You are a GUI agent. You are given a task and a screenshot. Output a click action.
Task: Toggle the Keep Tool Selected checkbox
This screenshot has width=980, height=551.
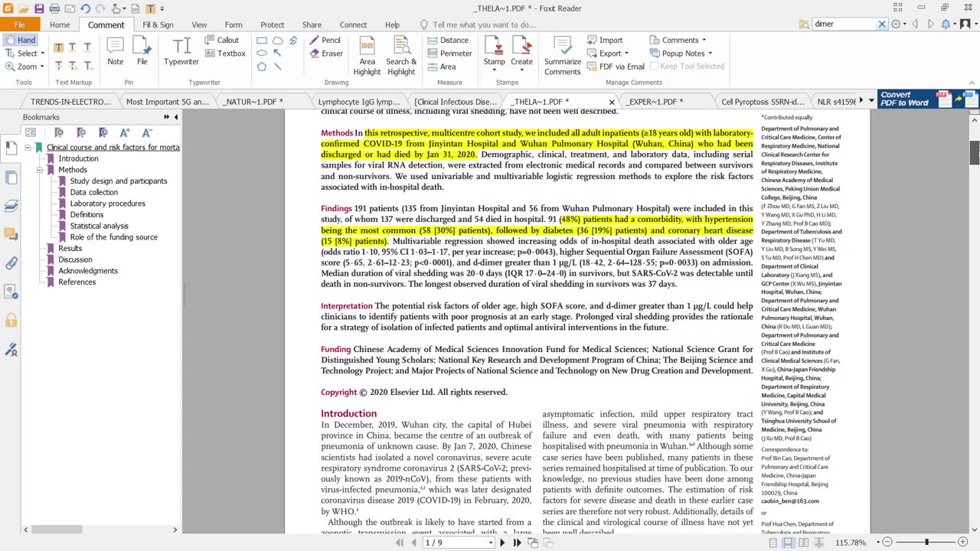(x=687, y=67)
